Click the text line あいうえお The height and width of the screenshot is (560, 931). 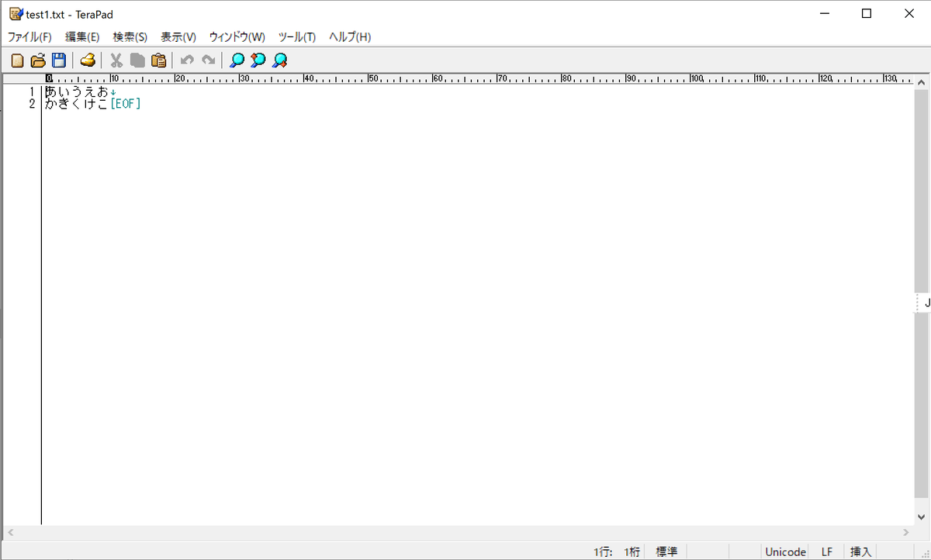coord(76,92)
